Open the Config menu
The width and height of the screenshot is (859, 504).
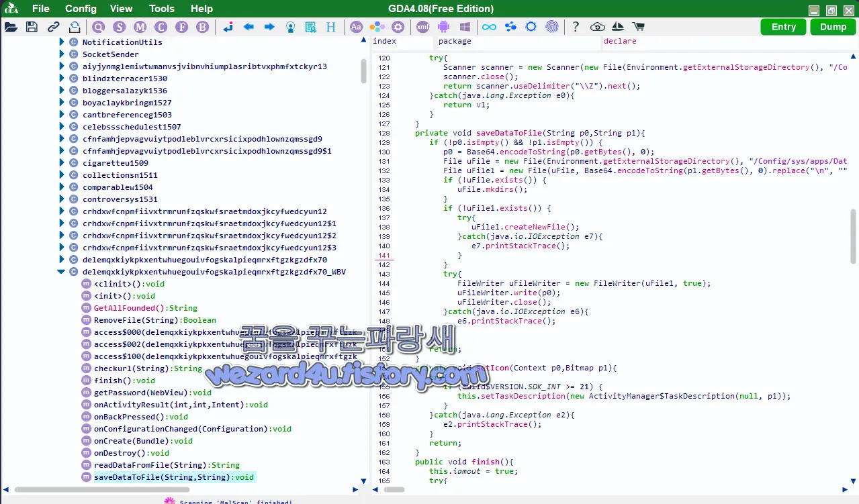[x=81, y=9]
